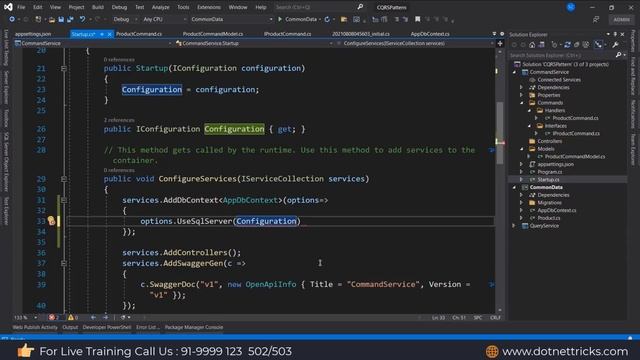This screenshot has height=360, width=640.
Task: Click the navigate back arrow in editor footer
Action: [93, 317]
